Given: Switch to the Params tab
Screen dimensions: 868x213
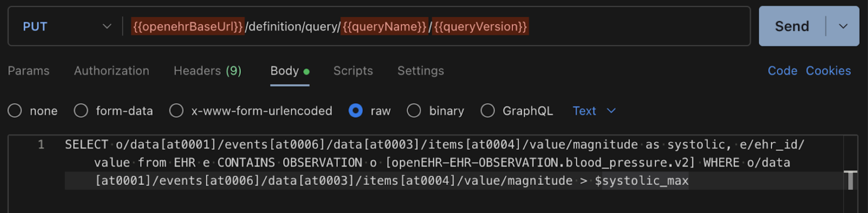Looking at the screenshot, I should [29, 71].
